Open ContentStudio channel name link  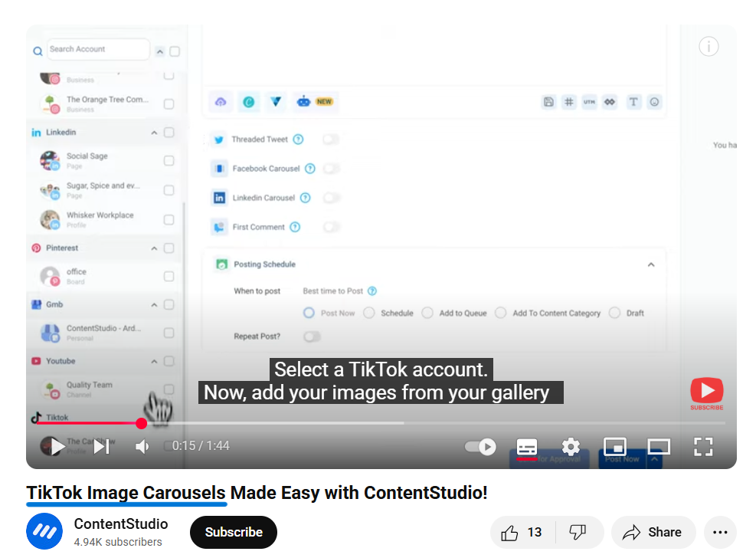(x=121, y=524)
